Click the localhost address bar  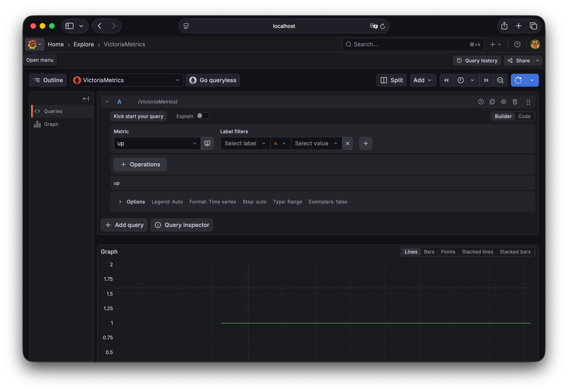[284, 26]
